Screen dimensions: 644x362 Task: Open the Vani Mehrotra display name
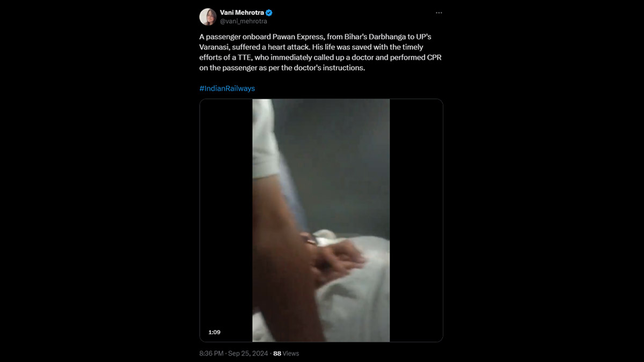coord(242,13)
